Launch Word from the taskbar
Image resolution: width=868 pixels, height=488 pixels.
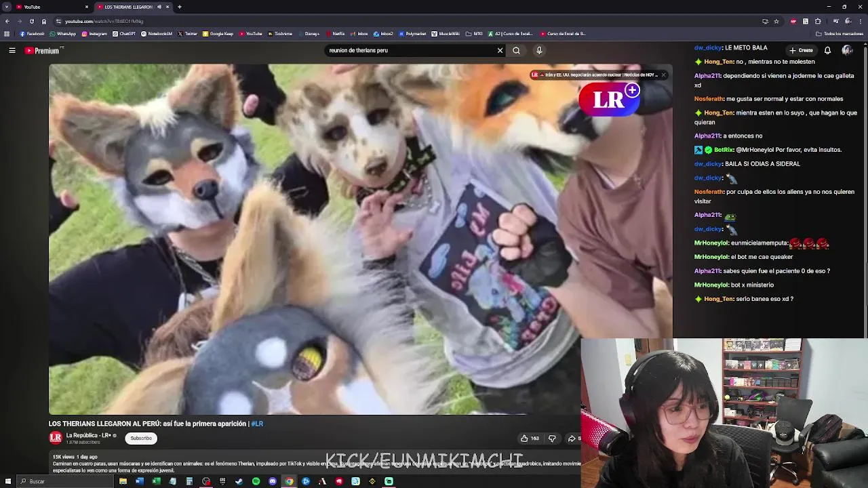140,481
